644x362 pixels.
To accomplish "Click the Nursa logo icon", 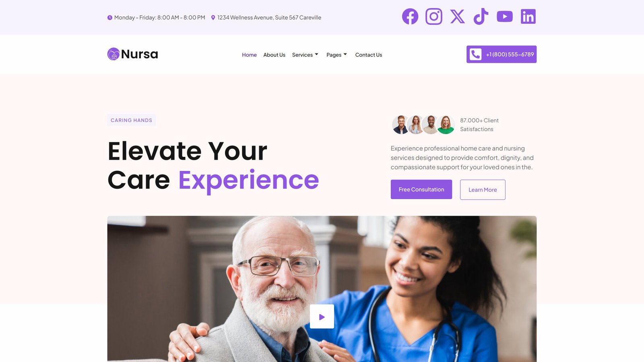I will pos(114,54).
